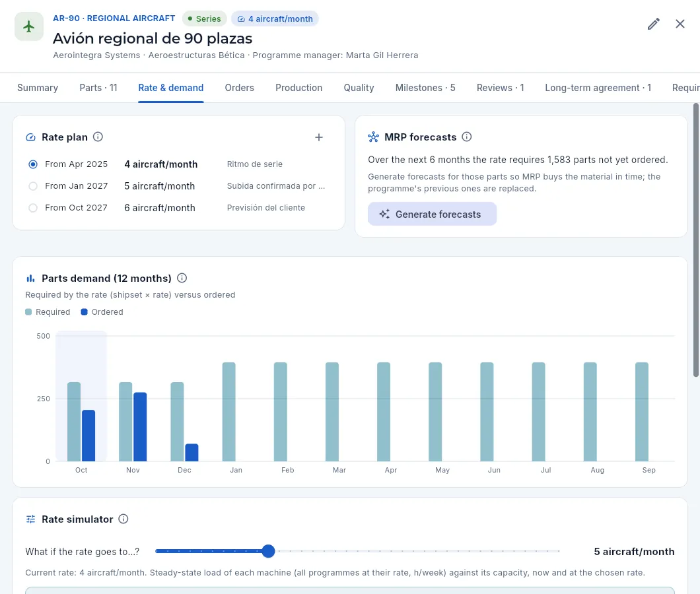Open the Milestones · 5 tab

425,88
